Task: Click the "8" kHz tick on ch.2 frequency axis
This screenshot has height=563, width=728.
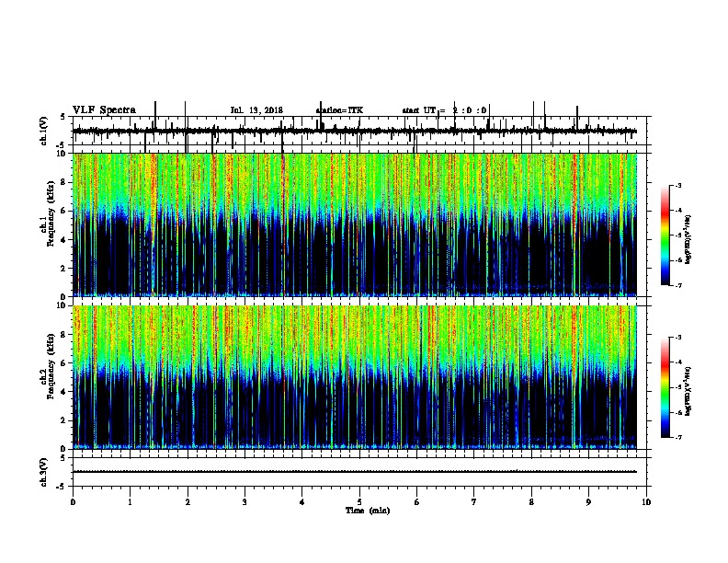Action: coord(63,335)
